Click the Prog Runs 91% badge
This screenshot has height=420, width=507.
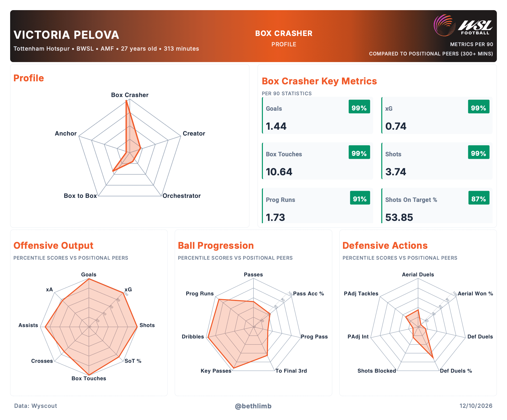tap(360, 198)
